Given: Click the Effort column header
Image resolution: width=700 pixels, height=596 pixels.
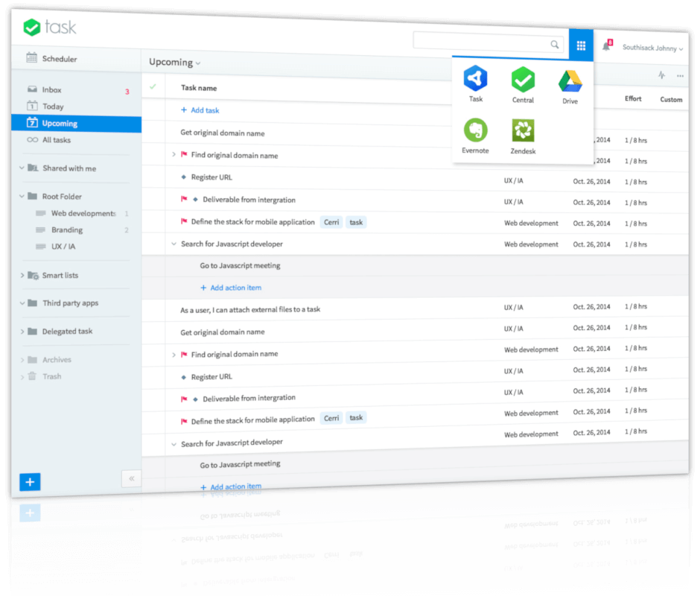Looking at the screenshot, I should coord(633,99).
